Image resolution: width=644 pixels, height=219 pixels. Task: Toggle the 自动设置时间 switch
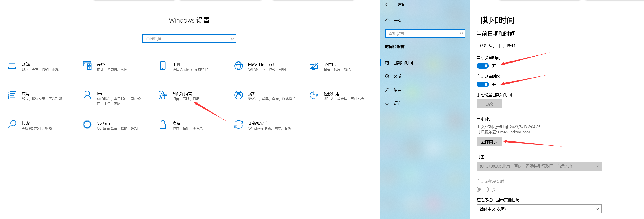[483, 66]
